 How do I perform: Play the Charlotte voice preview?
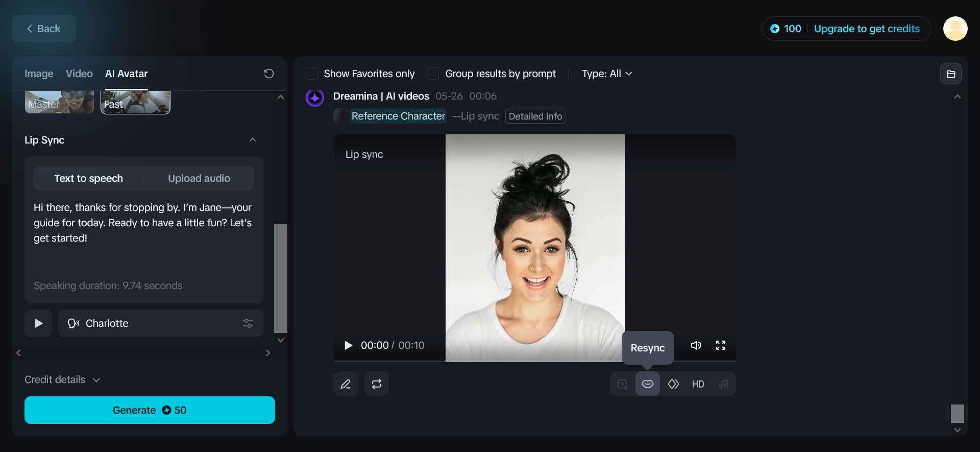38,323
